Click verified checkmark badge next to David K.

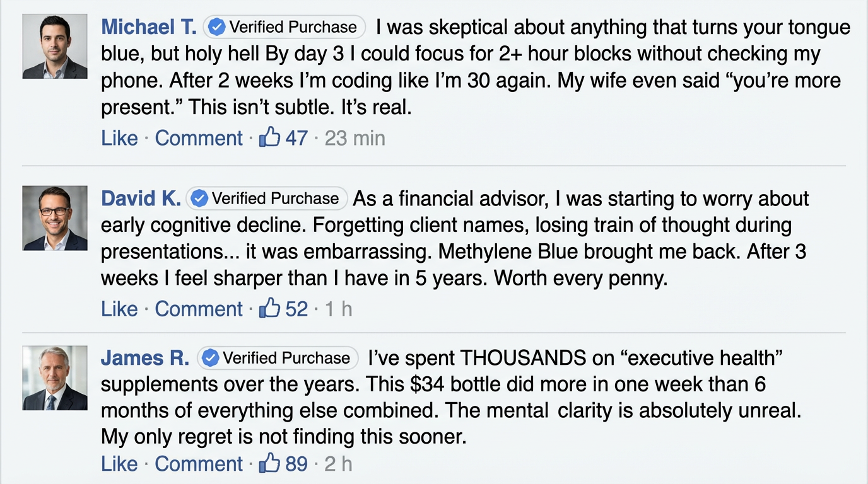point(199,199)
